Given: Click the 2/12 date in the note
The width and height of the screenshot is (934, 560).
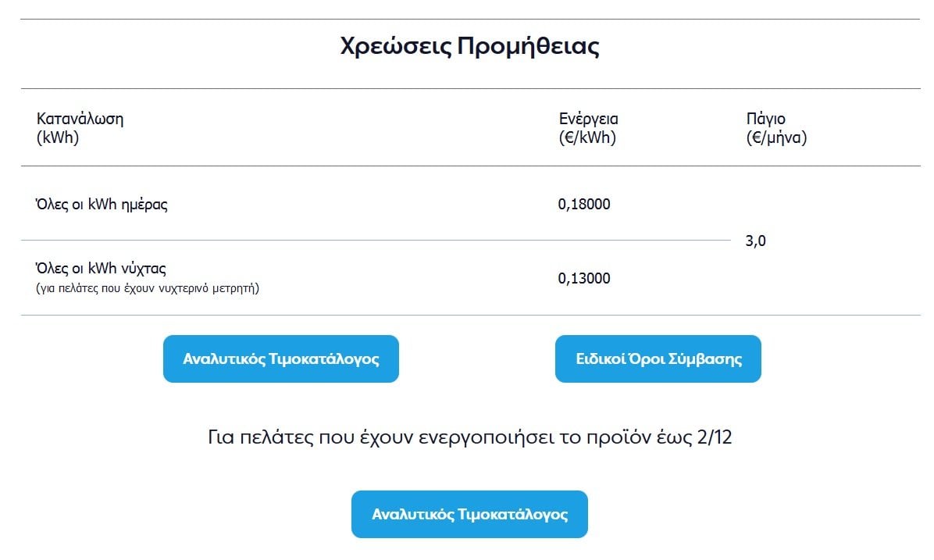Looking at the screenshot, I should (x=714, y=437).
